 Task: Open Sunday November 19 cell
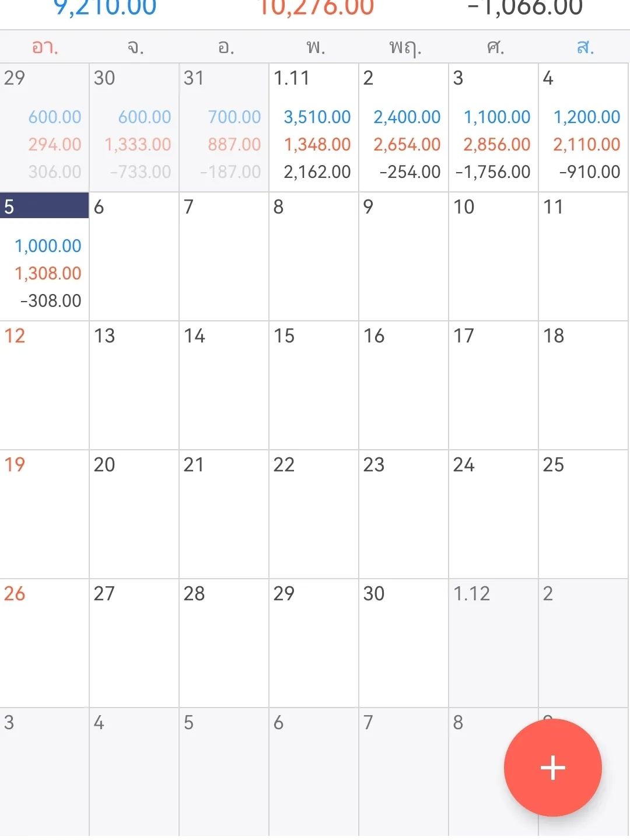[44, 514]
